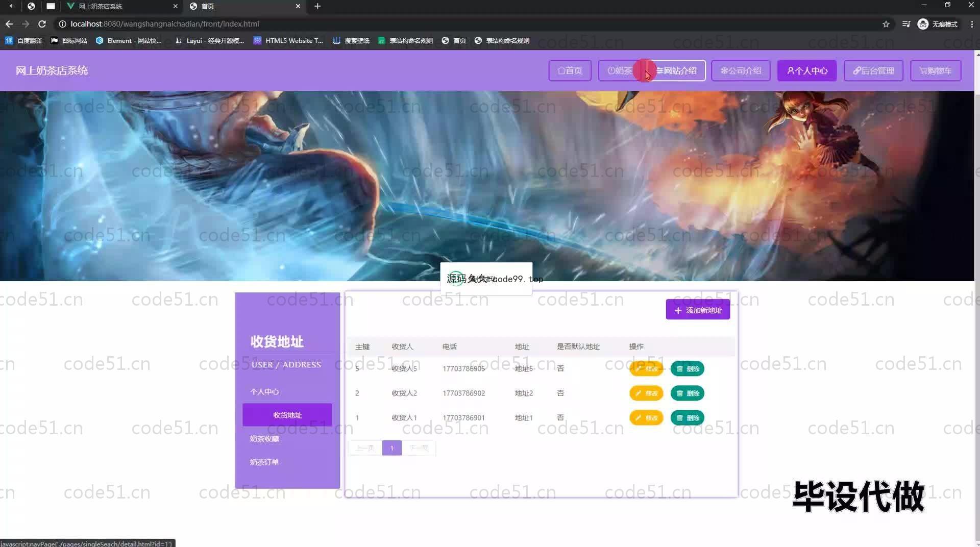Close the 首页 browser tab
Image resolution: width=980 pixels, height=547 pixels.
[298, 6]
